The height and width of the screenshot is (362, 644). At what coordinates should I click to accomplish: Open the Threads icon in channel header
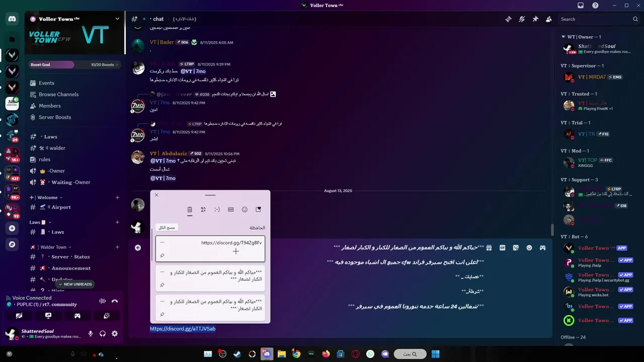pos(509,19)
